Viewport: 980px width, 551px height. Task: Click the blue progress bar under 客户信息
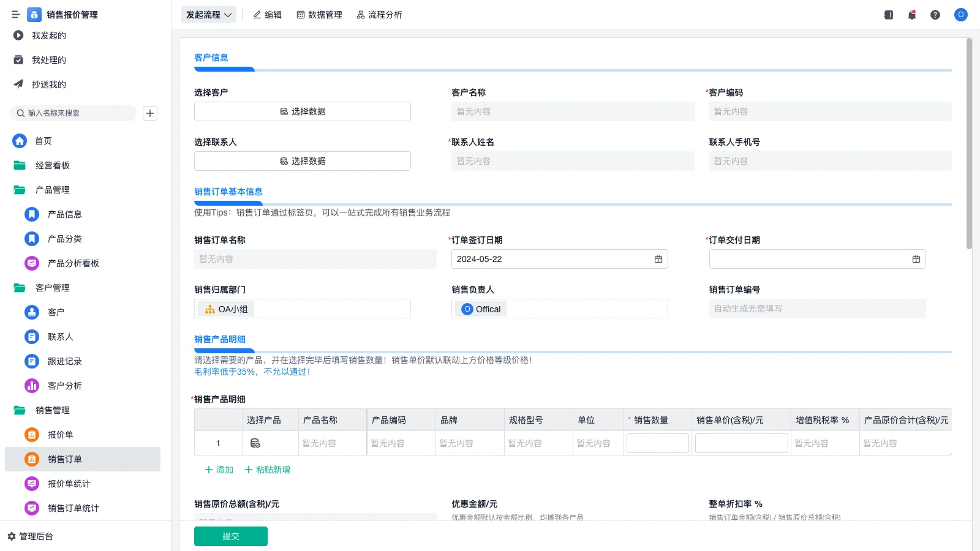pos(224,69)
